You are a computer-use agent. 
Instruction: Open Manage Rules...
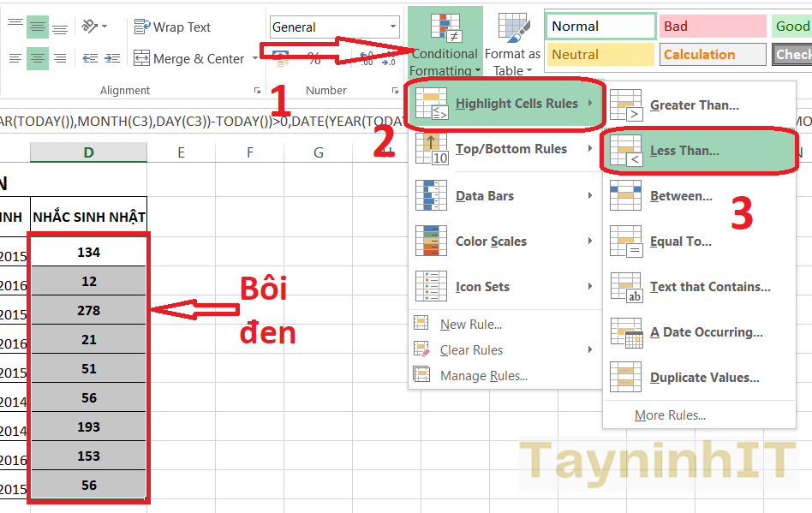tap(483, 376)
